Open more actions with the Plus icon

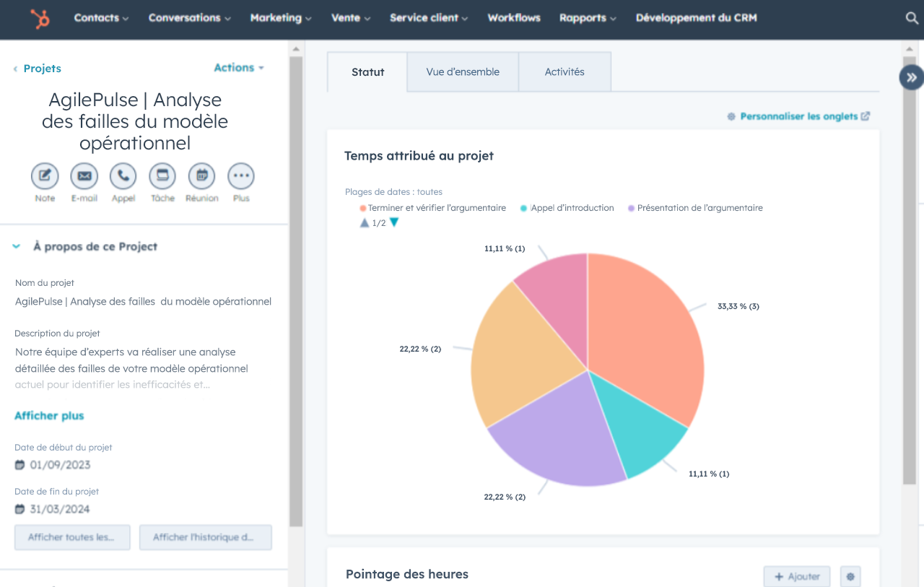click(241, 176)
